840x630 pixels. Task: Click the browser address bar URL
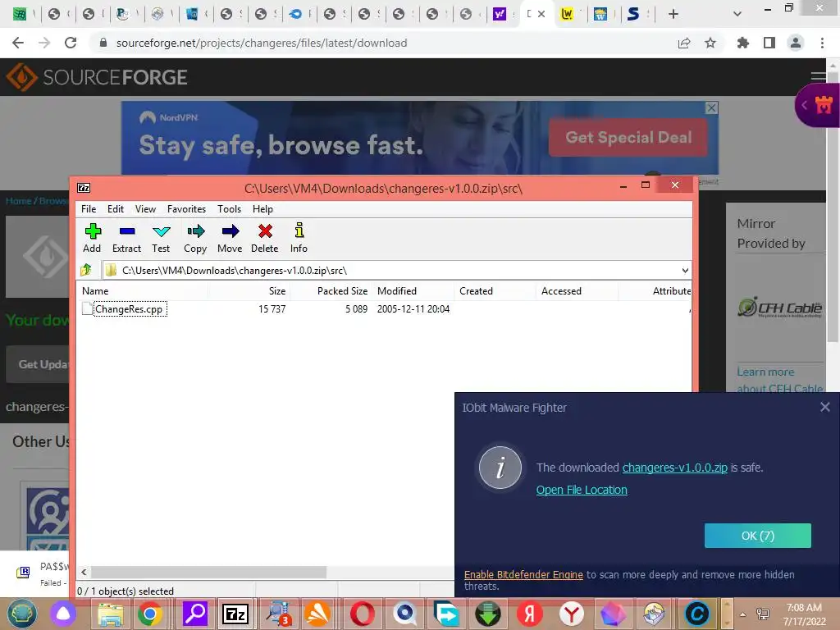pyautogui.click(x=262, y=43)
